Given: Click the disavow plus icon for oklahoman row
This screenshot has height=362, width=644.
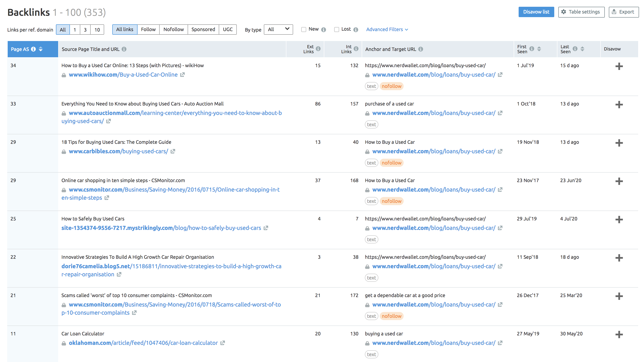Looking at the screenshot, I should (x=619, y=335).
